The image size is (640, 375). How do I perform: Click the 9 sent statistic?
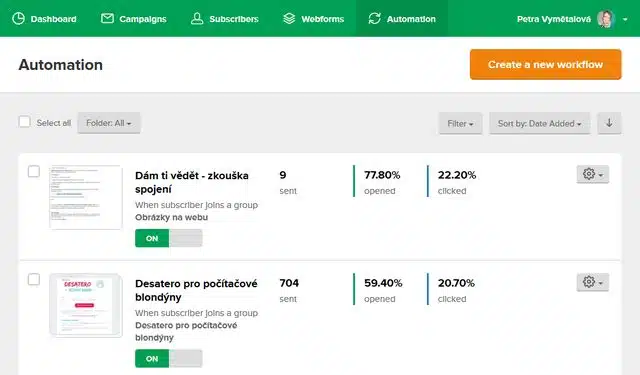[288, 182]
